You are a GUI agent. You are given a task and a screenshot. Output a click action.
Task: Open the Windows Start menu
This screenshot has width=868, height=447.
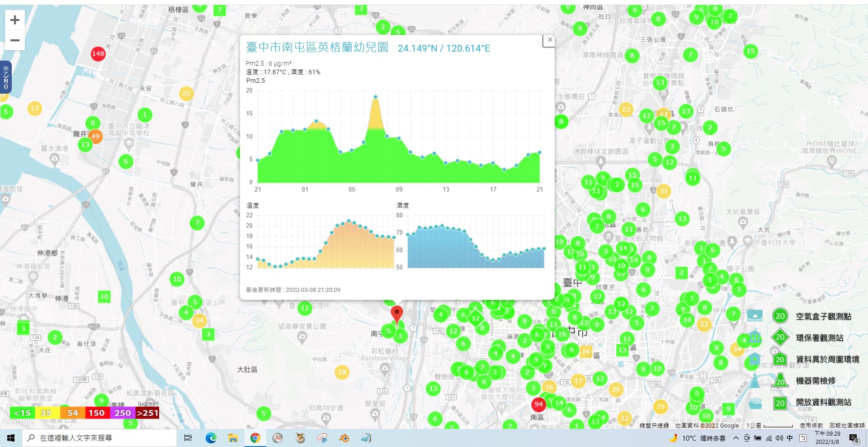(x=11, y=438)
